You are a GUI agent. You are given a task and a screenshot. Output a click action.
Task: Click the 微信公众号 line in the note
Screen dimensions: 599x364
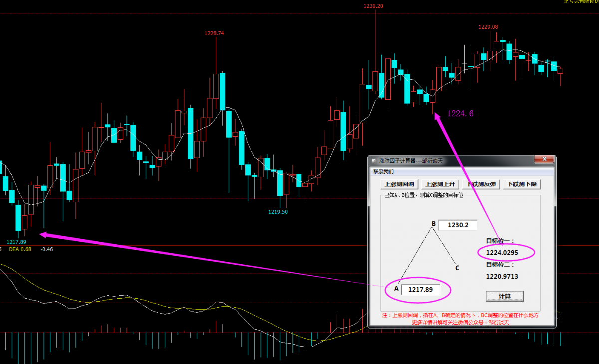pos(460,322)
